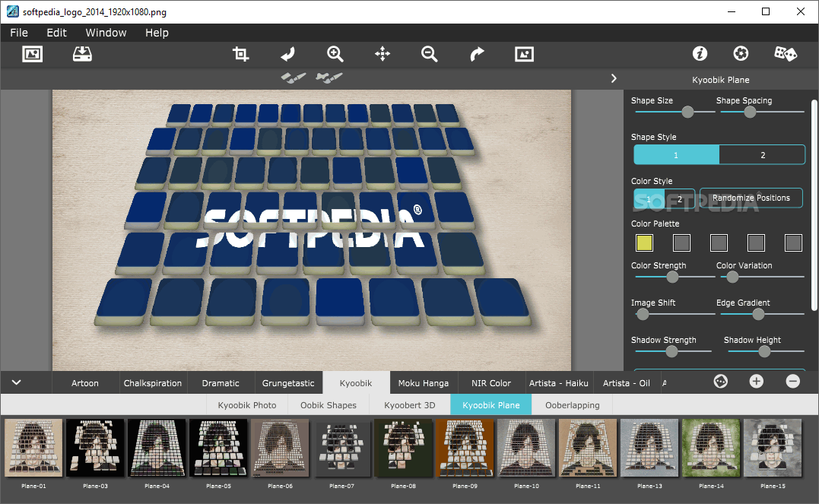
Task: Open the Edit menu
Action: click(56, 33)
